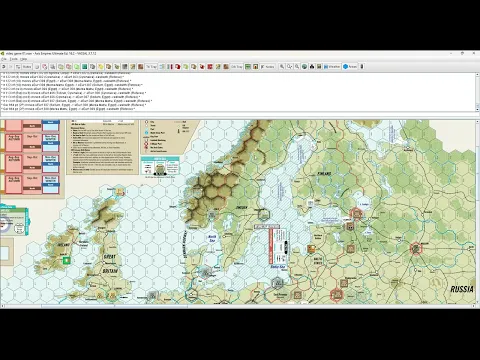480x360 pixels.
Task: Click the bright green chart toolbar icon
Action: pos(76,67)
